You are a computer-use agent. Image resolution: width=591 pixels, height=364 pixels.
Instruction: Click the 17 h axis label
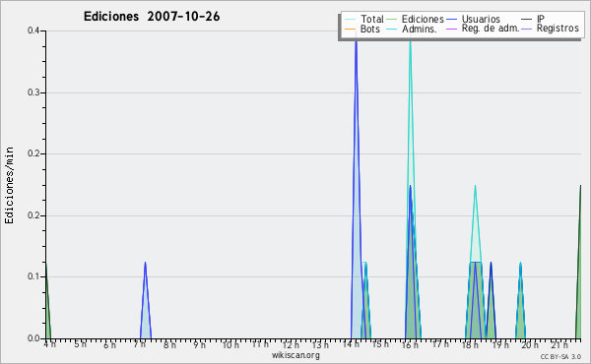coord(440,344)
